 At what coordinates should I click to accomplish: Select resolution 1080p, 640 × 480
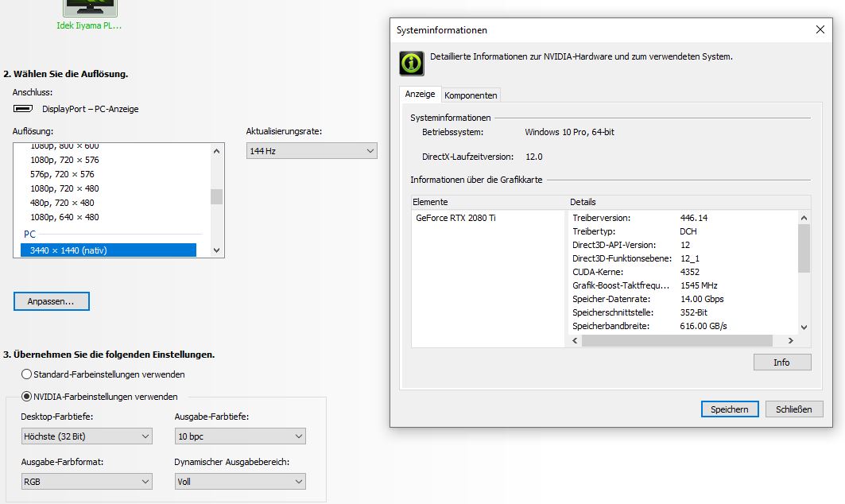tap(64, 217)
